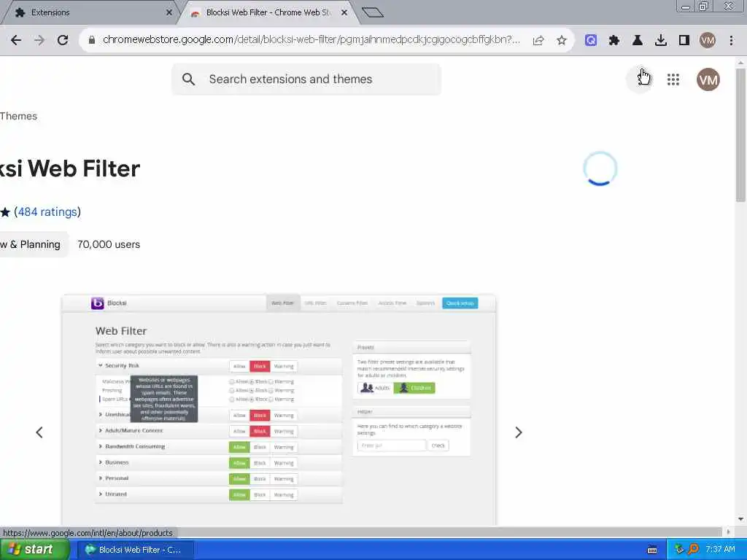The width and height of the screenshot is (747, 560).
Task: Click the forward navigation arrow
Action: (39, 40)
